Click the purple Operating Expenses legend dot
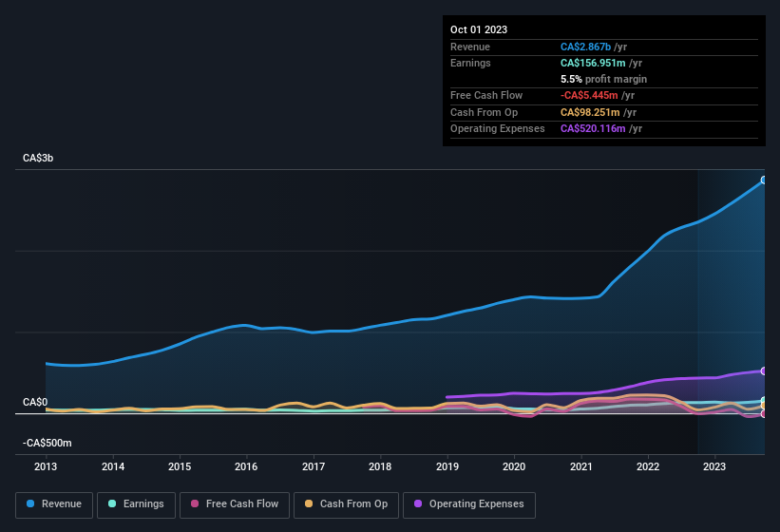The height and width of the screenshot is (532, 780). [x=419, y=504]
